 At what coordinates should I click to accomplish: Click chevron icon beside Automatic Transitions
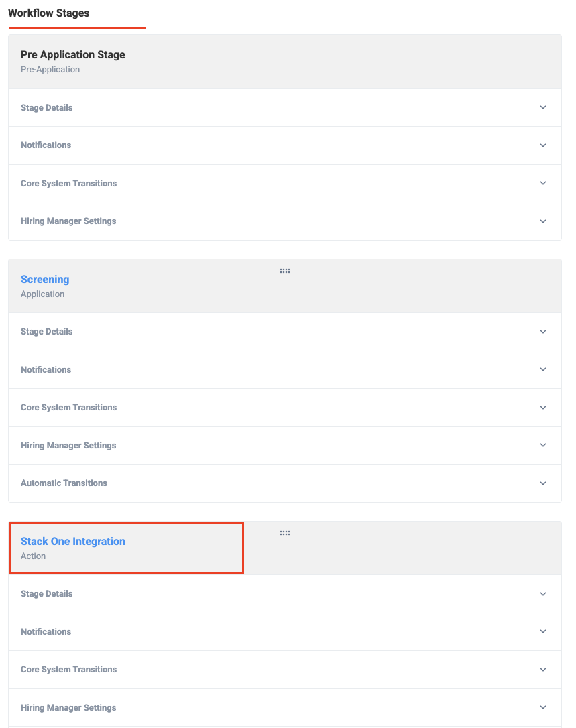(x=543, y=483)
